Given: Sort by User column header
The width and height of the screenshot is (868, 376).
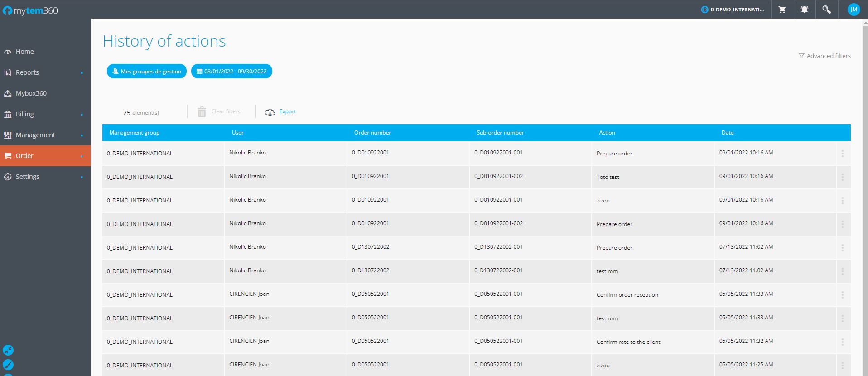Looking at the screenshot, I should tap(238, 133).
